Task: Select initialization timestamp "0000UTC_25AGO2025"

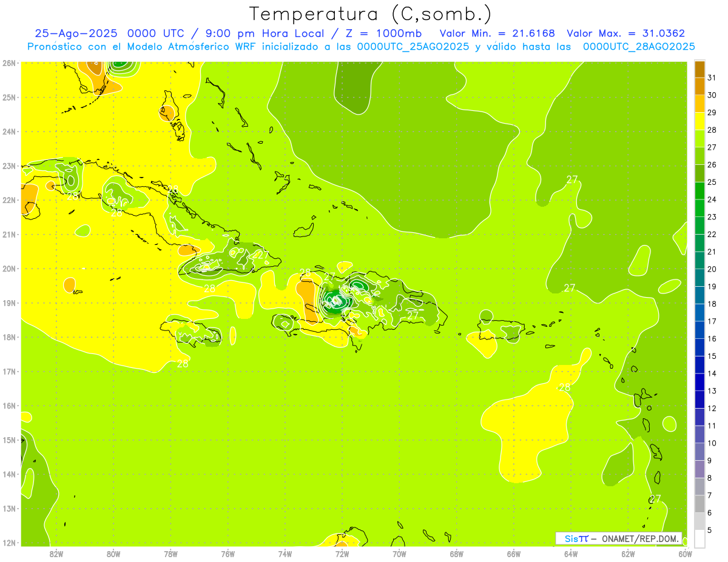Action: (413, 47)
